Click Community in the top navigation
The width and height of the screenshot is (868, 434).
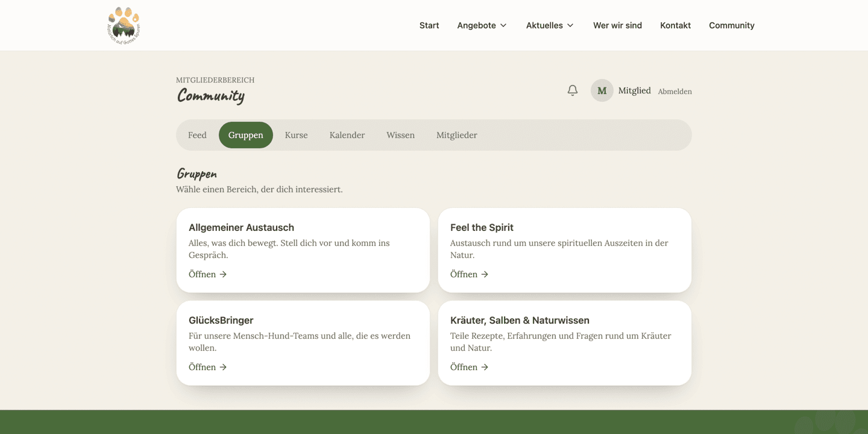point(732,25)
